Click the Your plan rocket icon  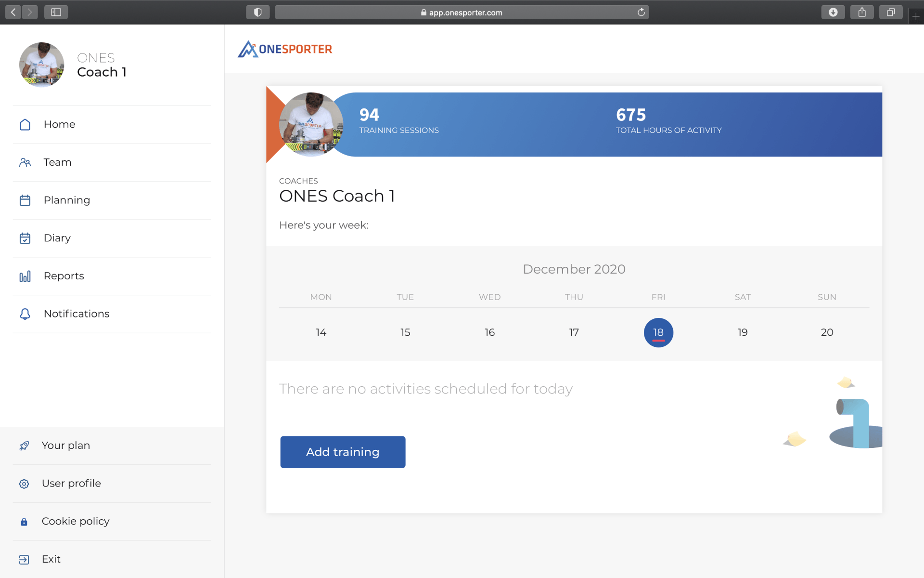[24, 446]
